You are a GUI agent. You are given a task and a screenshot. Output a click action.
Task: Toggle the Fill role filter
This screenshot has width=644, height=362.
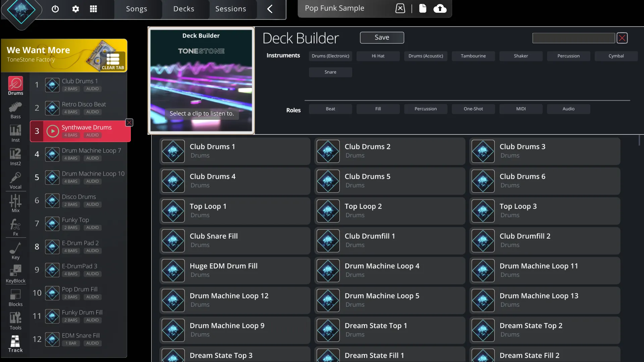[x=378, y=109]
